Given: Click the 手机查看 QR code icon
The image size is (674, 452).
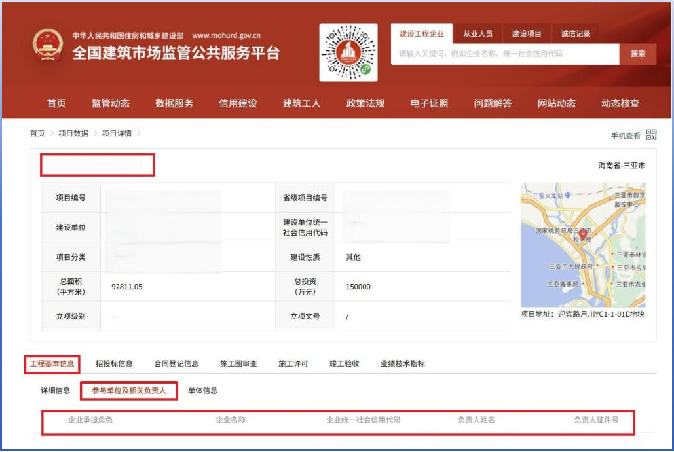Looking at the screenshot, I should 651,134.
